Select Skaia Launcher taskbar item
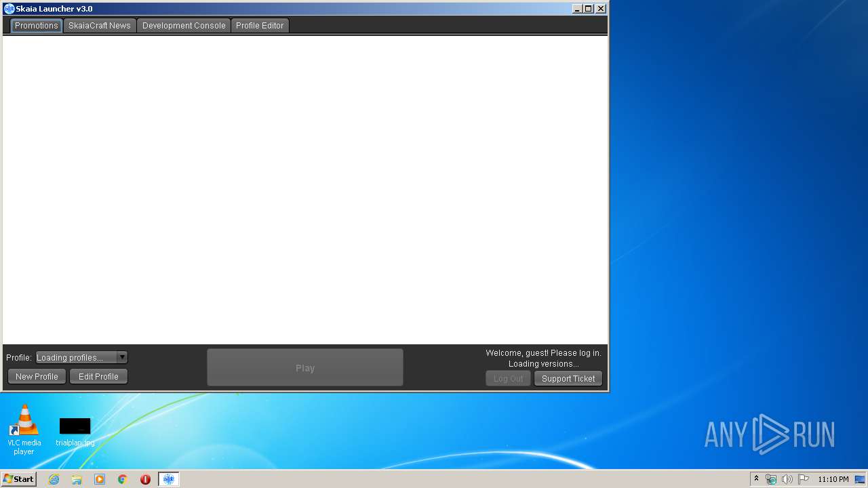The width and height of the screenshot is (868, 488). click(169, 479)
